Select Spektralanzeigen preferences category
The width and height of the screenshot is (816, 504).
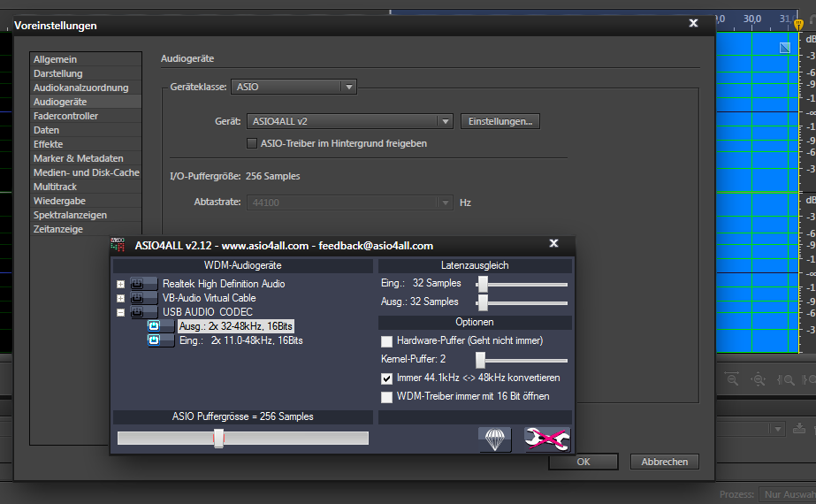coord(86,215)
